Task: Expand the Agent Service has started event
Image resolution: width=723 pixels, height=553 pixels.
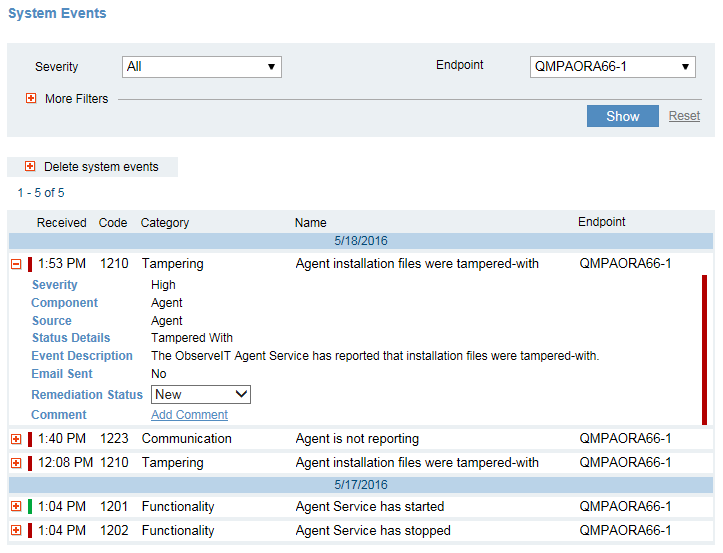Action: pyautogui.click(x=16, y=507)
